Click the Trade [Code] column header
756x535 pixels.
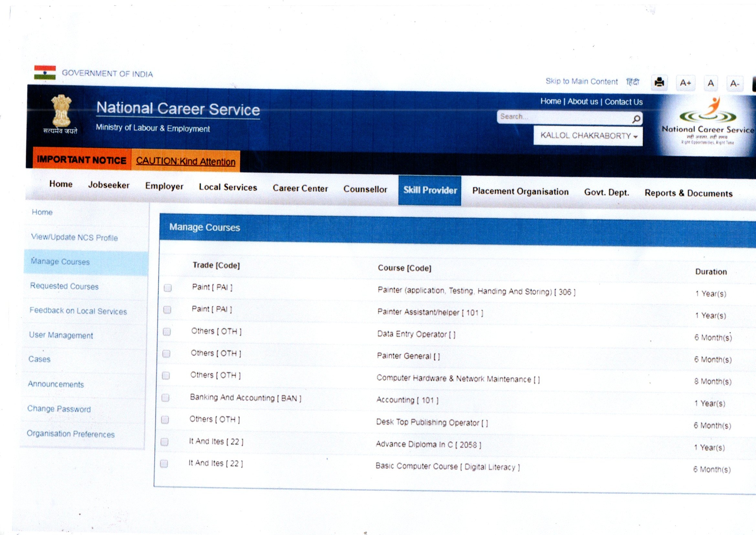tap(216, 266)
